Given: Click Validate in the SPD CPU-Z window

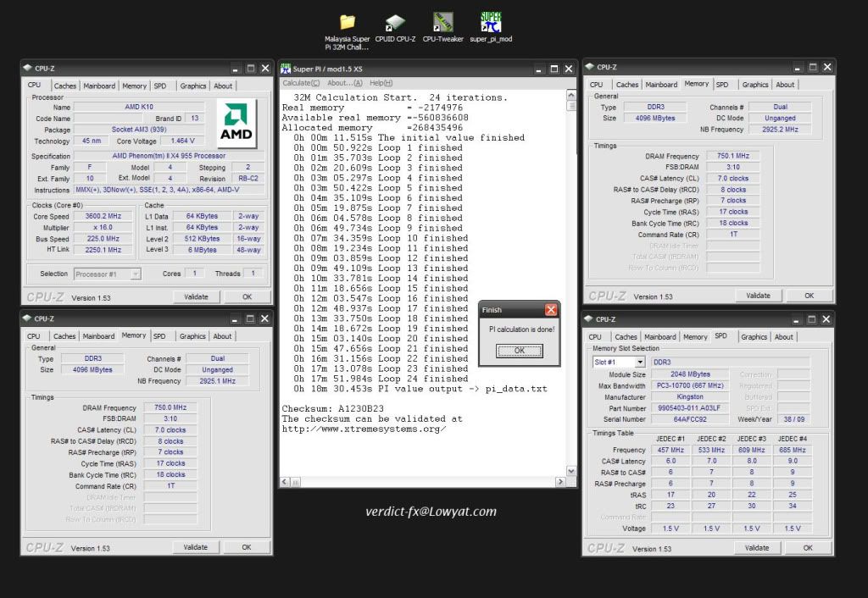Looking at the screenshot, I should 757,548.
